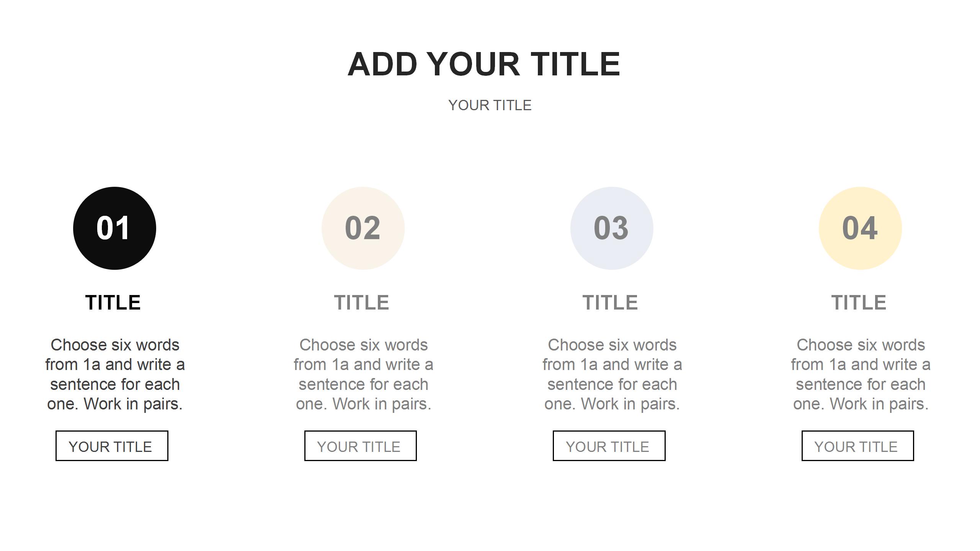Image resolution: width=980 pixels, height=551 pixels.
Task: Click the YOUR TITLE box under circle 03
Action: click(x=609, y=446)
